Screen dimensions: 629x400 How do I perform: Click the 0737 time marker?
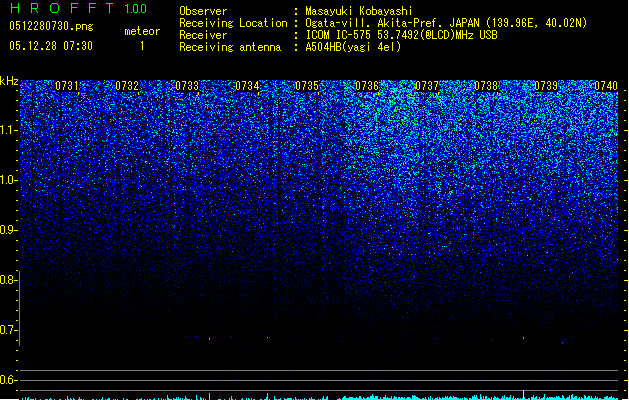pyautogui.click(x=427, y=86)
